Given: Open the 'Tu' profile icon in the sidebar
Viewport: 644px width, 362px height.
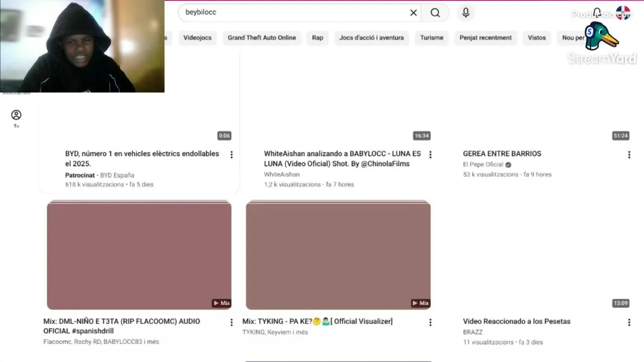Looking at the screenshot, I should (16, 119).
